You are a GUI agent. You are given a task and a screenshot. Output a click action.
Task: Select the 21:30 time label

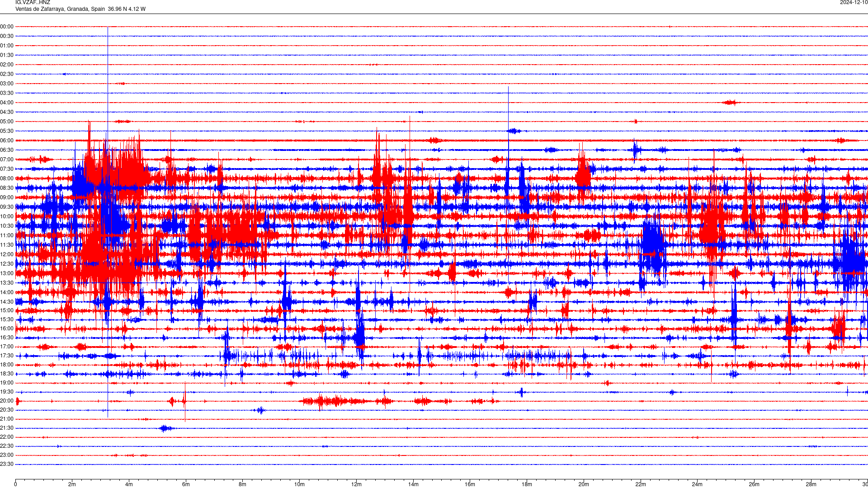(x=7, y=428)
